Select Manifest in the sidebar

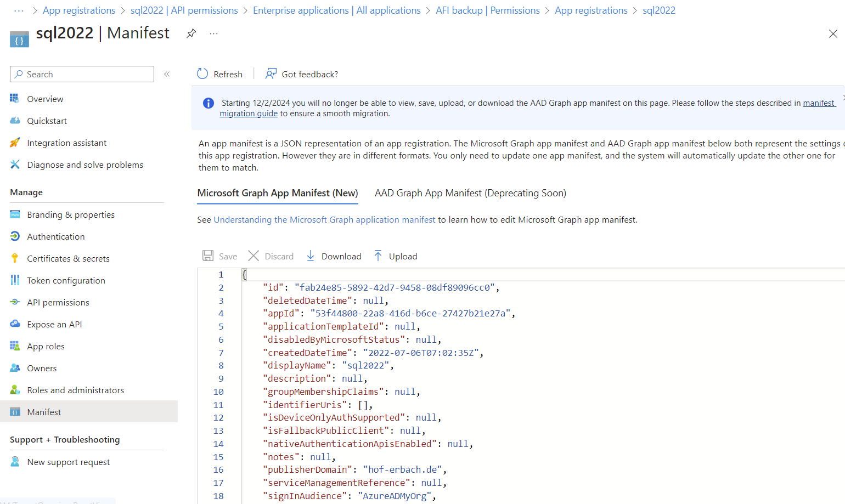coord(88,412)
